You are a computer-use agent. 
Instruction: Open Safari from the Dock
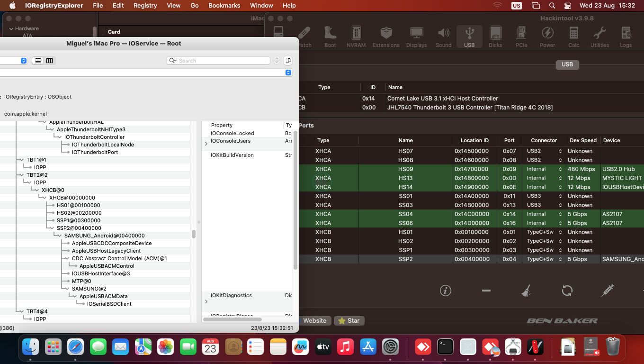pos(75,347)
